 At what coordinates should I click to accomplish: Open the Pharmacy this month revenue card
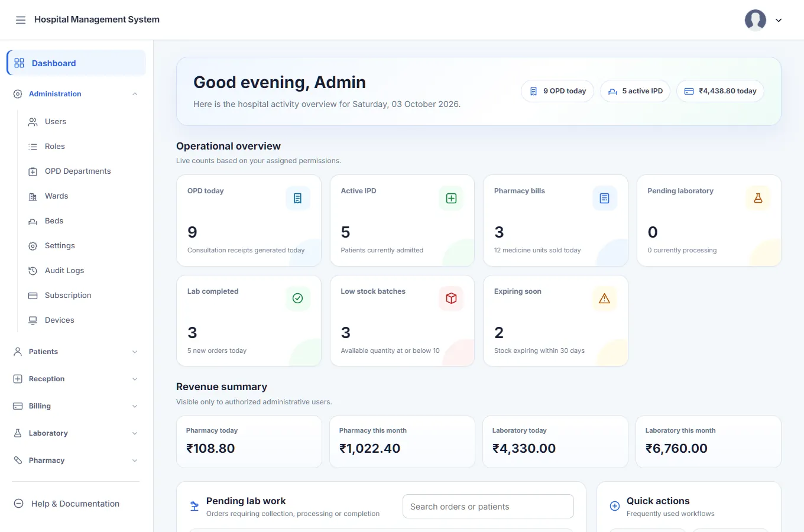click(402, 442)
